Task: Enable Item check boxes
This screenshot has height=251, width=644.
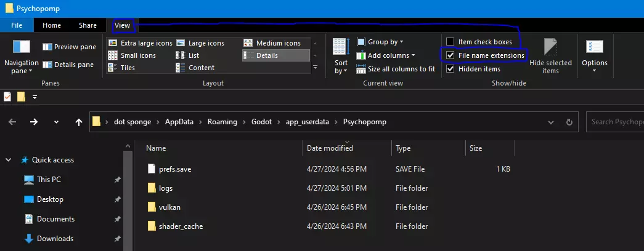Action: (x=450, y=42)
